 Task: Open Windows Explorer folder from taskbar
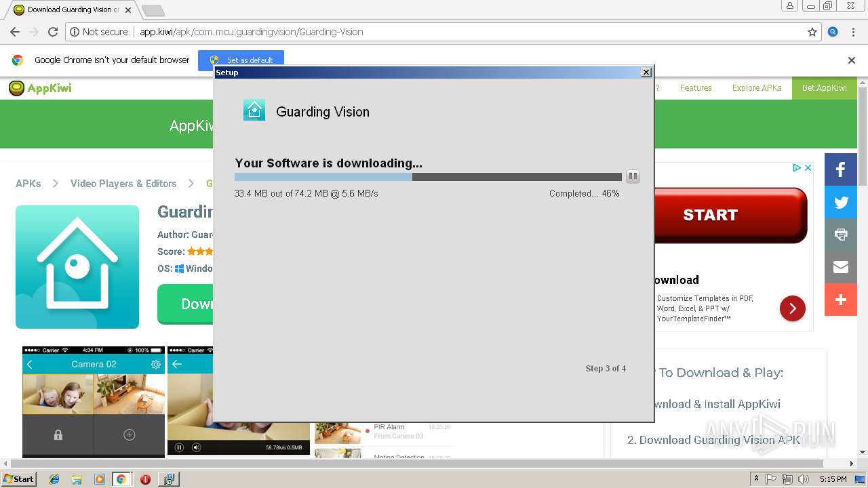pyautogui.click(x=77, y=479)
